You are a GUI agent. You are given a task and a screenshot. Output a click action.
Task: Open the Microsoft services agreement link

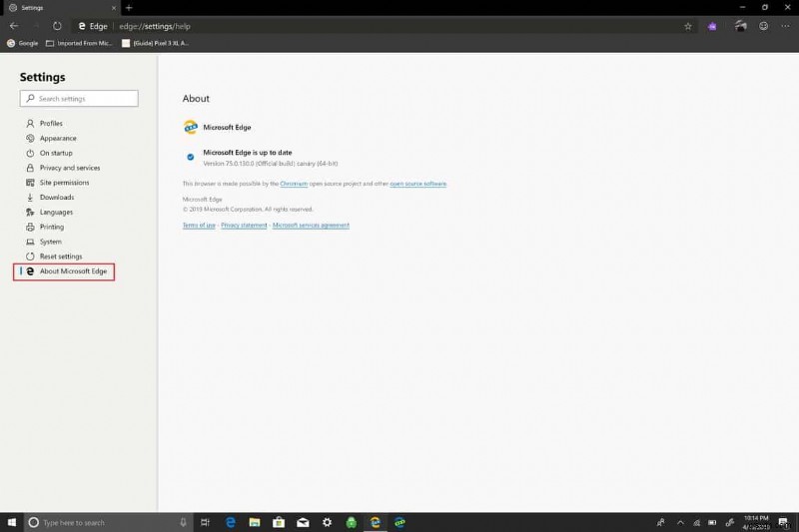(311, 225)
